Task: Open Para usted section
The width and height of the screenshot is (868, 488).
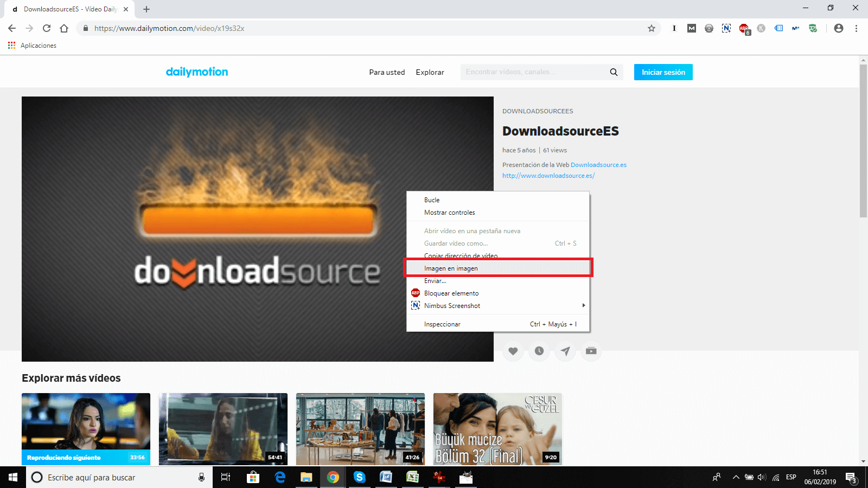Action: pyautogui.click(x=387, y=72)
